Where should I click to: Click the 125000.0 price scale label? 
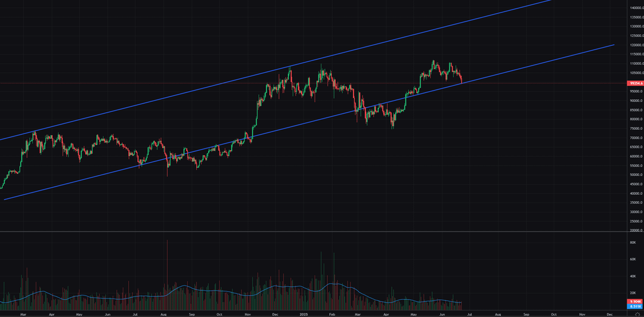click(636, 36)
